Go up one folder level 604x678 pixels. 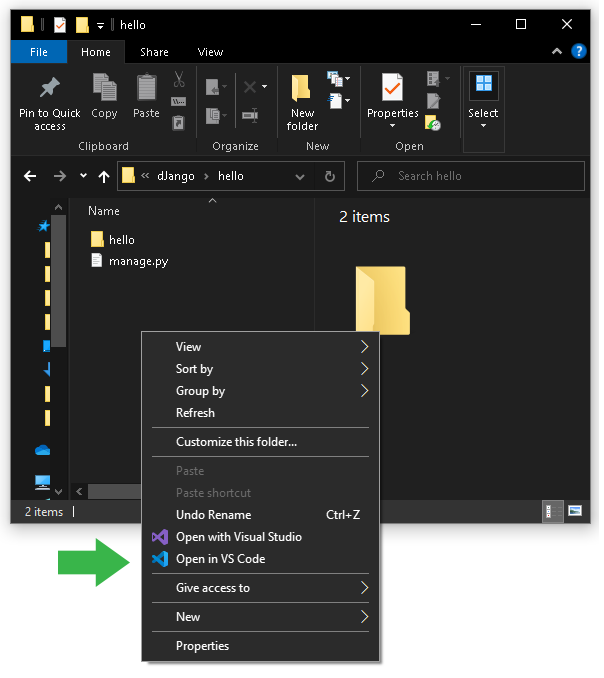104,177
